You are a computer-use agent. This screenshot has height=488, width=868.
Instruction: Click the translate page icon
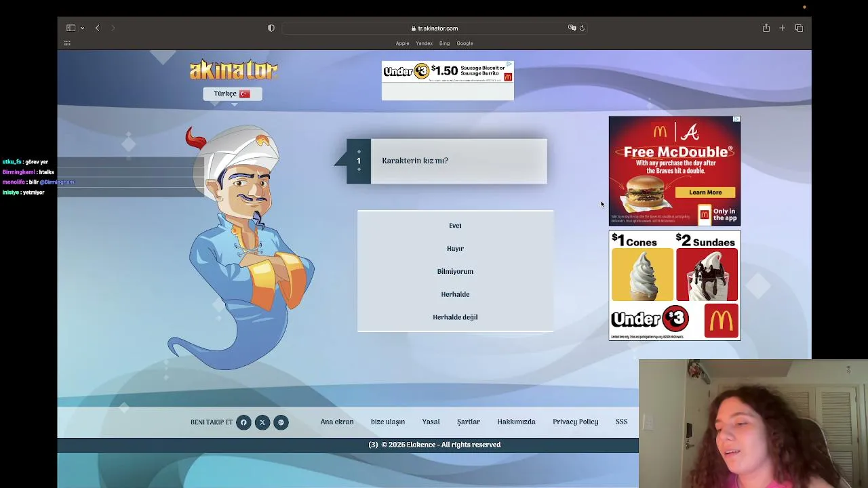point(572,28)
